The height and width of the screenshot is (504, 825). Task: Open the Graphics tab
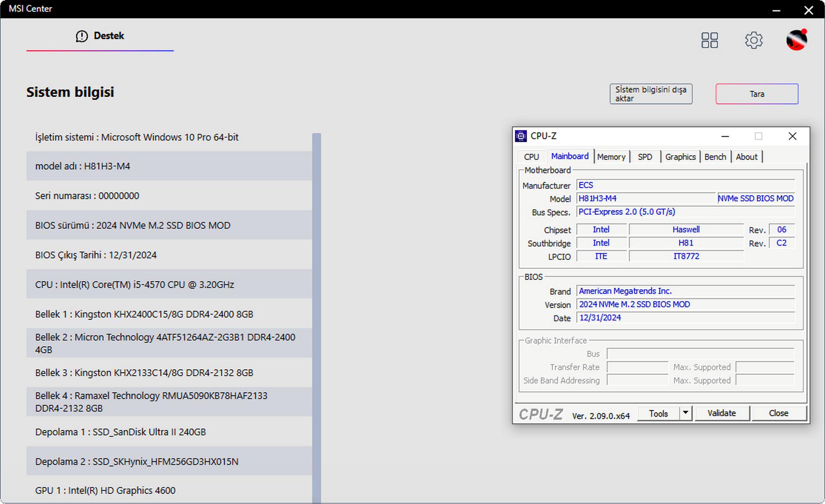(x=680, y=157)
